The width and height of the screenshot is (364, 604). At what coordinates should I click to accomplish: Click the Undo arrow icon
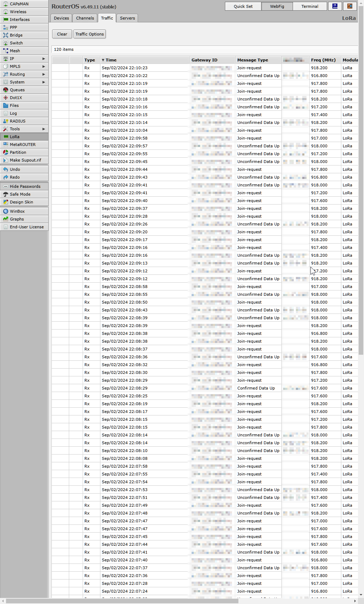pos(6,169)
